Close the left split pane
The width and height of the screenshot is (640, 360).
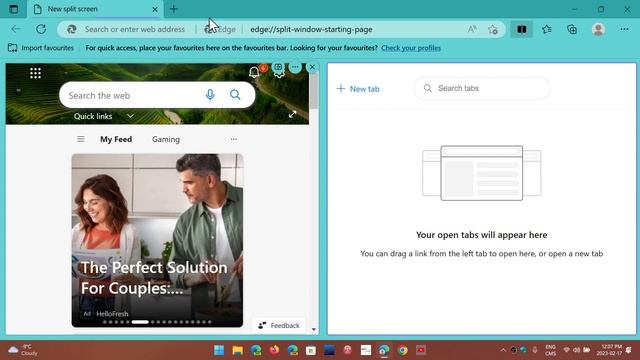(x=312, y=67)
